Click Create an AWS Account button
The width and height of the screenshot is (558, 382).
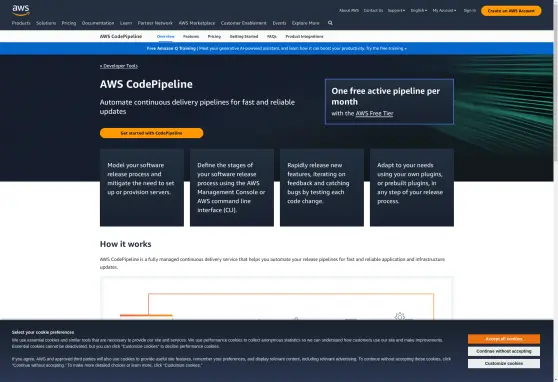pyautogui.click(x=511, y=11)
